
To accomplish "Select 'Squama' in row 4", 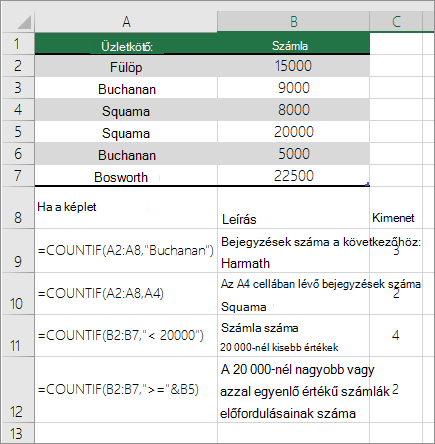I will 126,110.
